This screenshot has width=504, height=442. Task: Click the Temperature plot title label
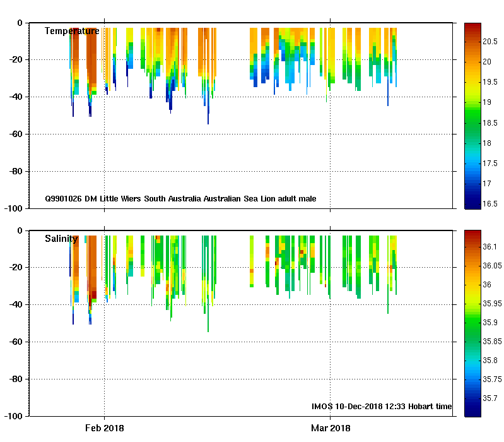[71, 31]
